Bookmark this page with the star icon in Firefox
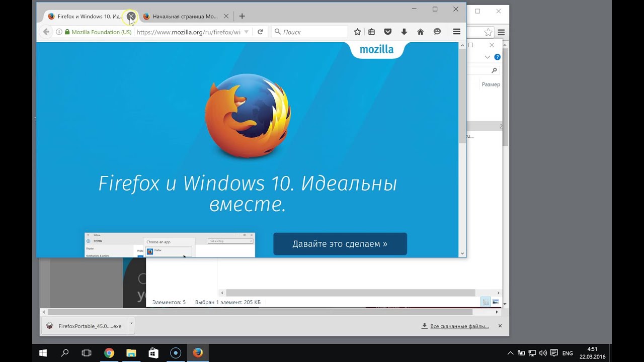The image size is (644, 362). (x=357, y=32)
